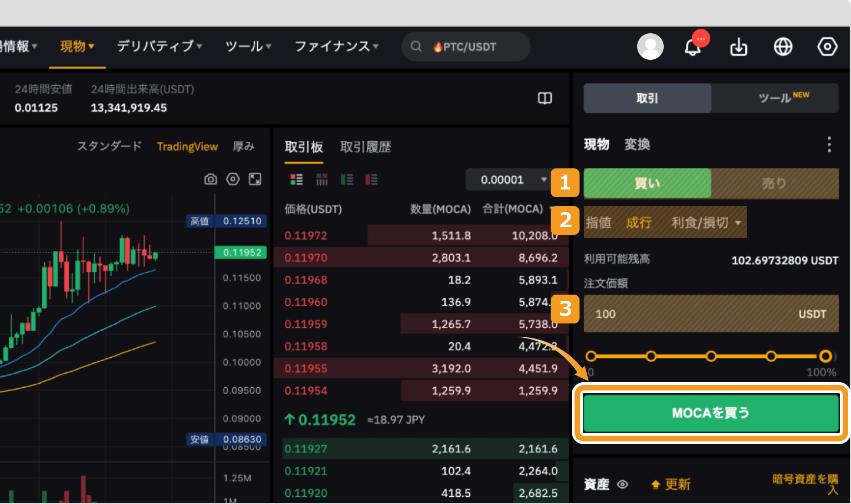Switch to 取引板 tab
The width and height of the screenshot is (851, 504).
pos(304,147)
